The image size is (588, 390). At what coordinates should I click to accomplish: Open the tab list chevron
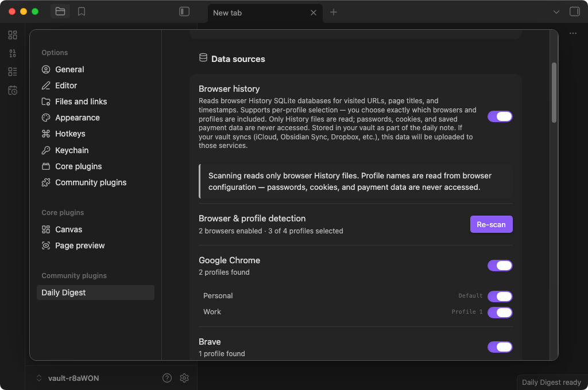point(556,12)
